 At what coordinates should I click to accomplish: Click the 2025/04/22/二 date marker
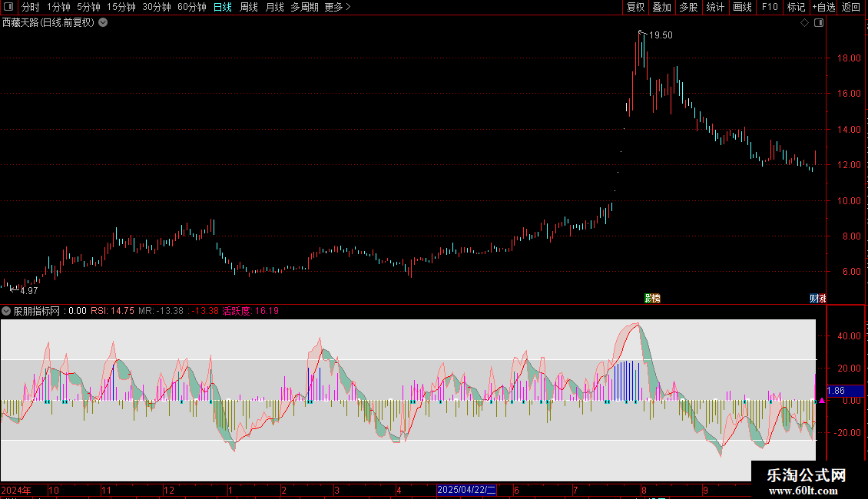click(466, 490)
